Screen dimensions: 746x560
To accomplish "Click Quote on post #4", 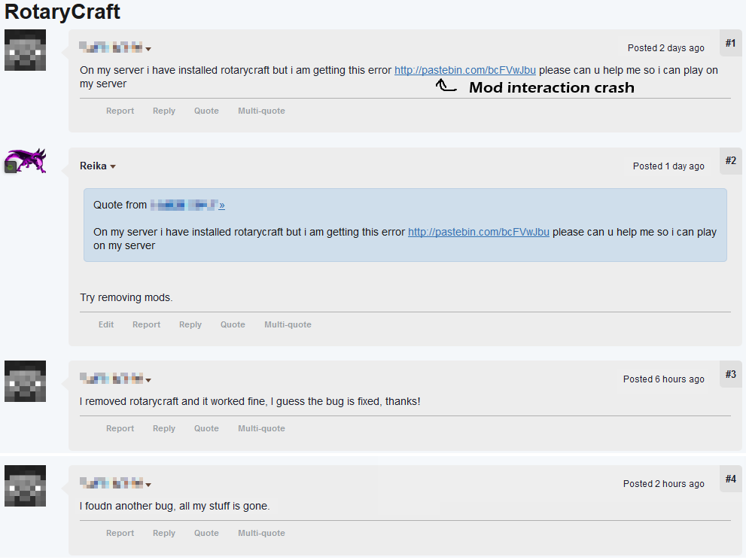I will [206, 533].
